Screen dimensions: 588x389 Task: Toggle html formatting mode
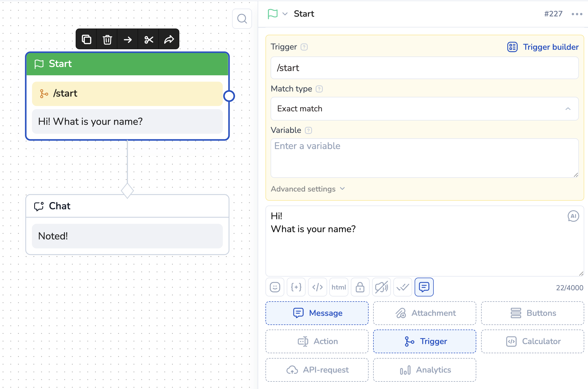pos(339,287)
